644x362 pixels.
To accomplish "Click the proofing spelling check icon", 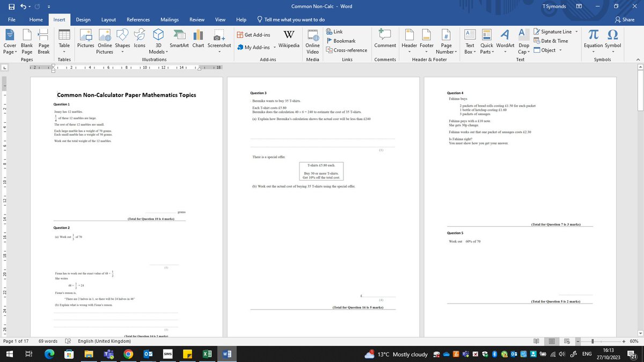I will 68,341.
